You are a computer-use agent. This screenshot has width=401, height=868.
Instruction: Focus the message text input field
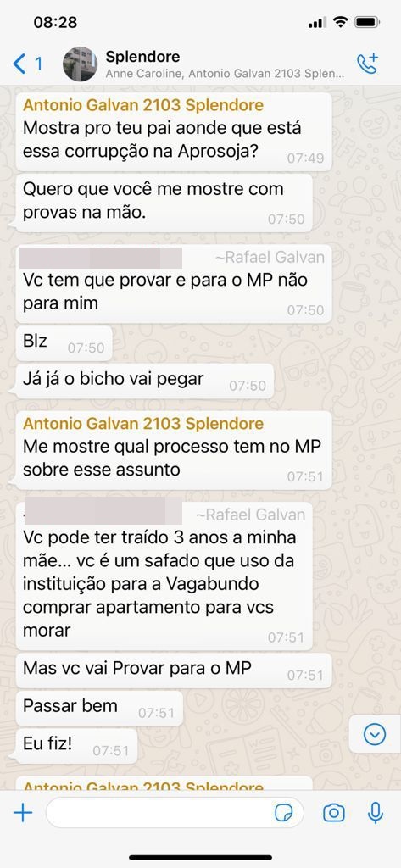(x=175, y=813)
